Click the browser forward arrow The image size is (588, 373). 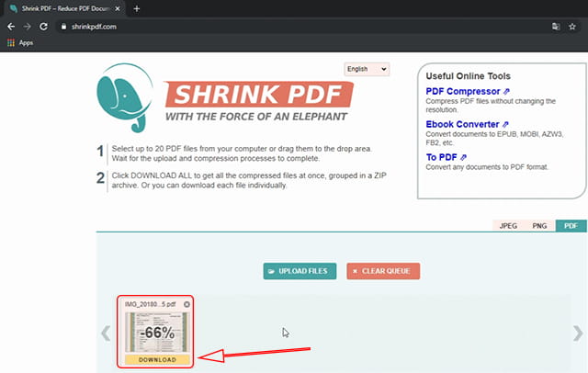27,27
